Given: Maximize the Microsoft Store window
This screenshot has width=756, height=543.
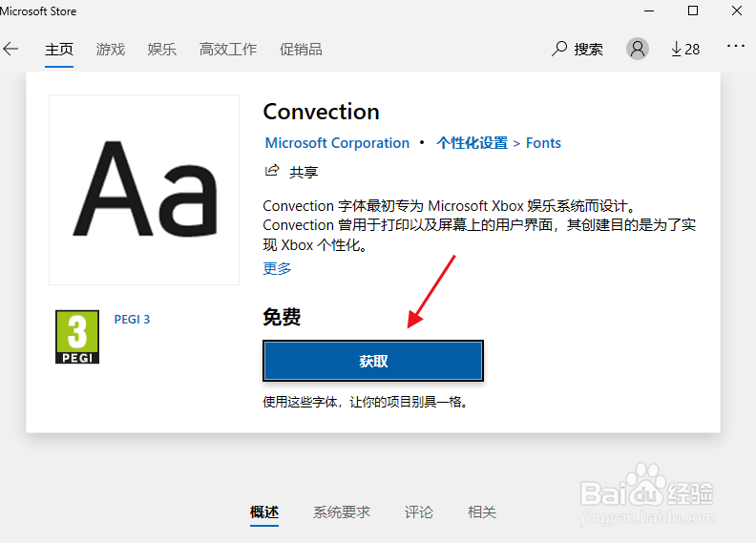Looking at the screenshot, I should click(693, 10).
